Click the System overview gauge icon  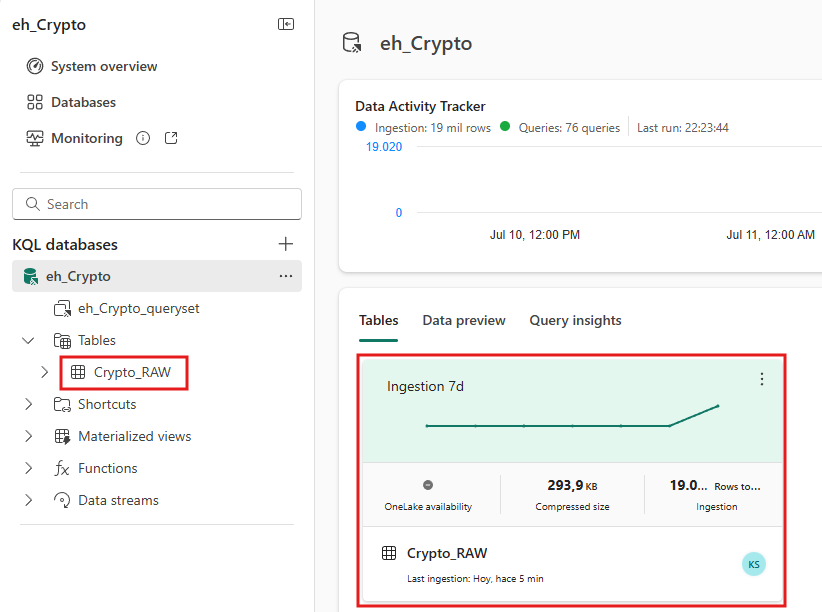pyautogui.click(x=35, y=67)
